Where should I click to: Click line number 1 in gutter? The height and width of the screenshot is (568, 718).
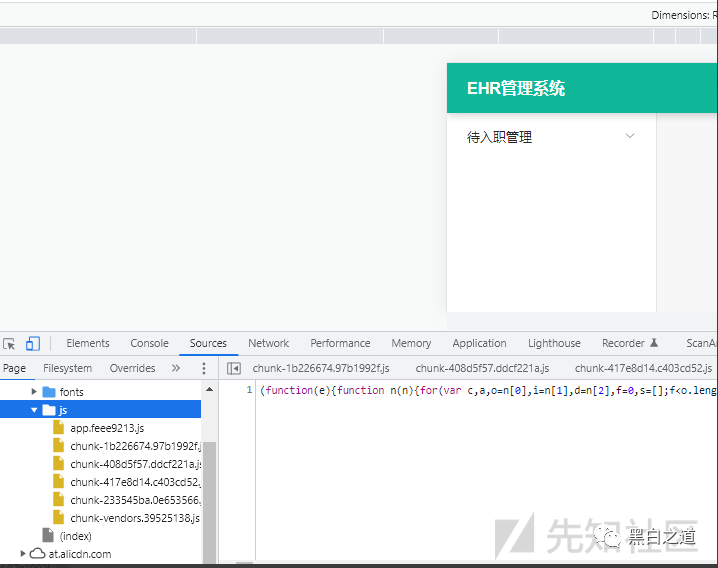(x=249, y=390)
